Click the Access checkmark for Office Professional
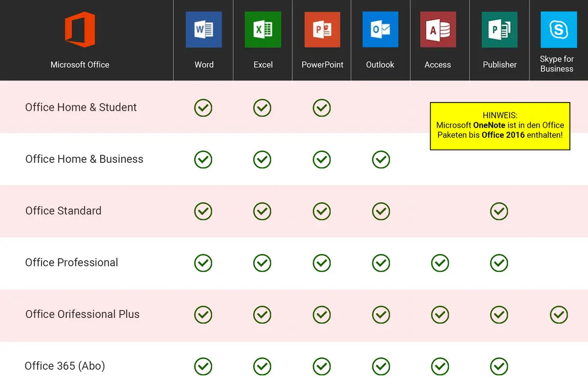The image size is (588, 392). [x=440, y=263]
